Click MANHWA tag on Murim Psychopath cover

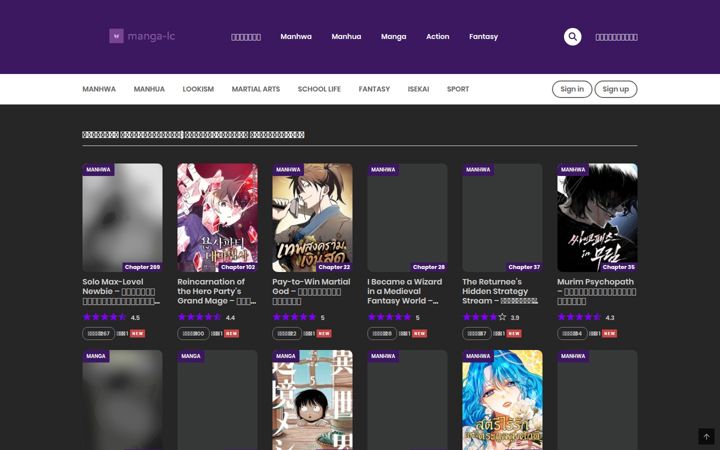coord(573,169)
